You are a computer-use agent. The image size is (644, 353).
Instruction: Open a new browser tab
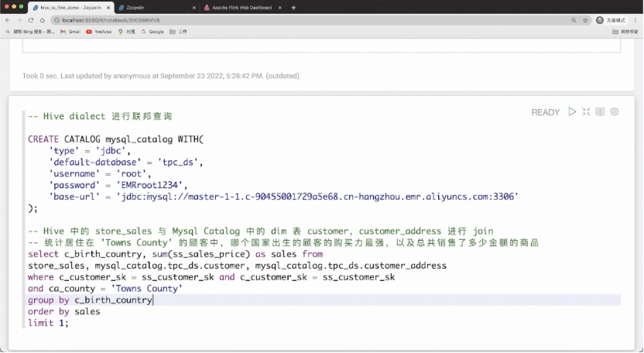coord(293,8)
